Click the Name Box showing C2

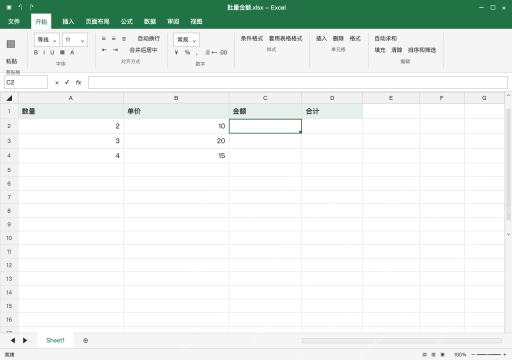click(26, 82)
